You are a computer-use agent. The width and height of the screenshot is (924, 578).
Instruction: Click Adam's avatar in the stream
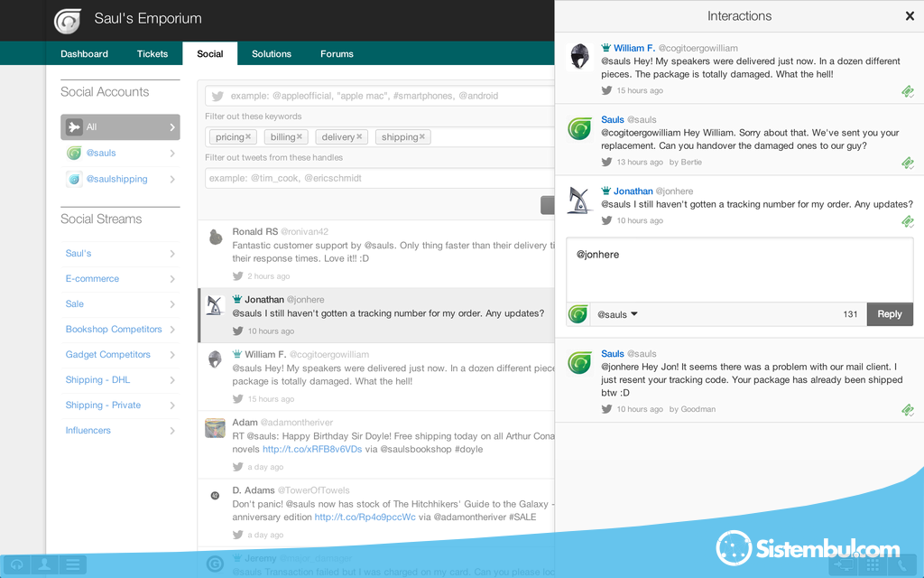pos(215,427)
